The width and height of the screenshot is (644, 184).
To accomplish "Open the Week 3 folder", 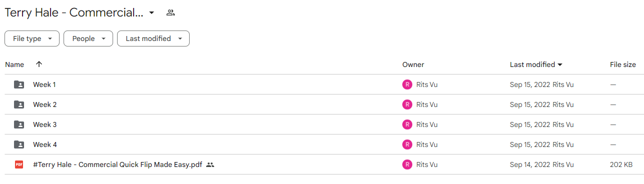I will click(45, 124).
